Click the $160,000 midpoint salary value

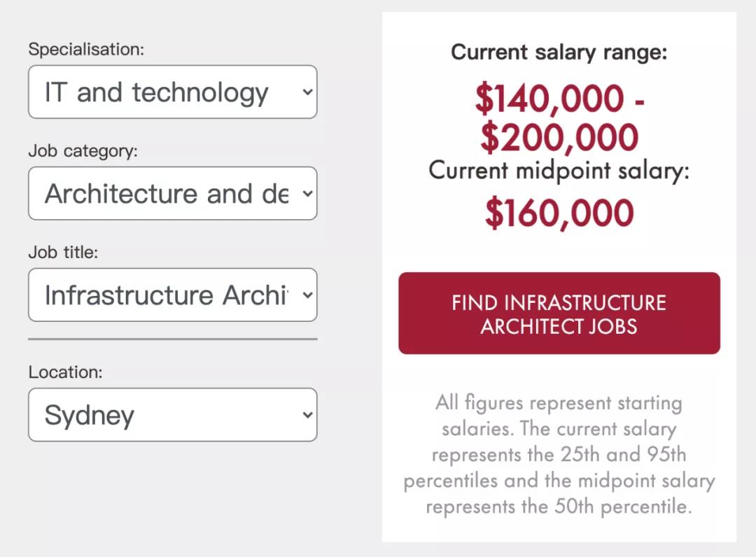pos(559,213)
